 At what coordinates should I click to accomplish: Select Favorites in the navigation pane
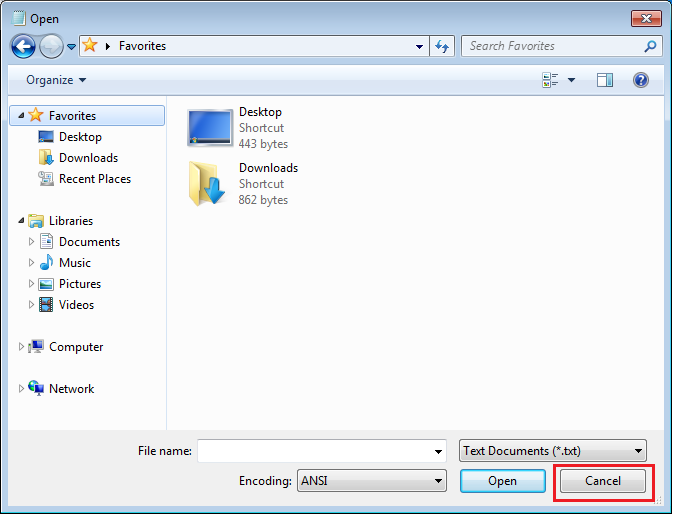(87, 116)
